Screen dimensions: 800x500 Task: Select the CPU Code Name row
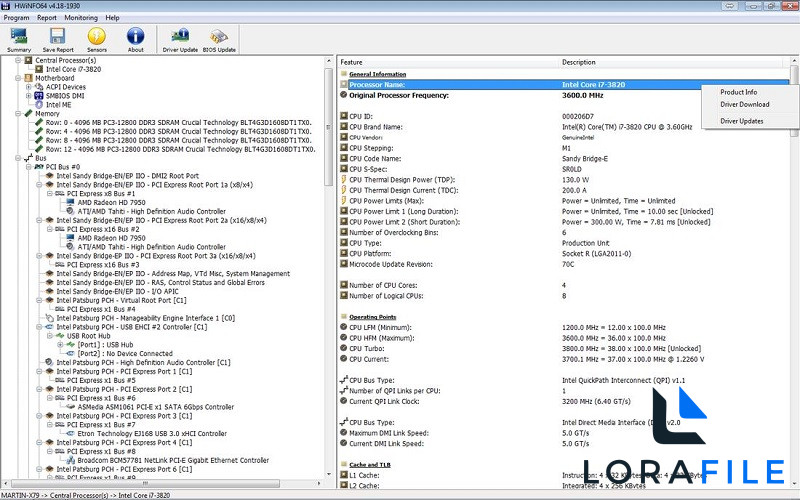point(564,159)
